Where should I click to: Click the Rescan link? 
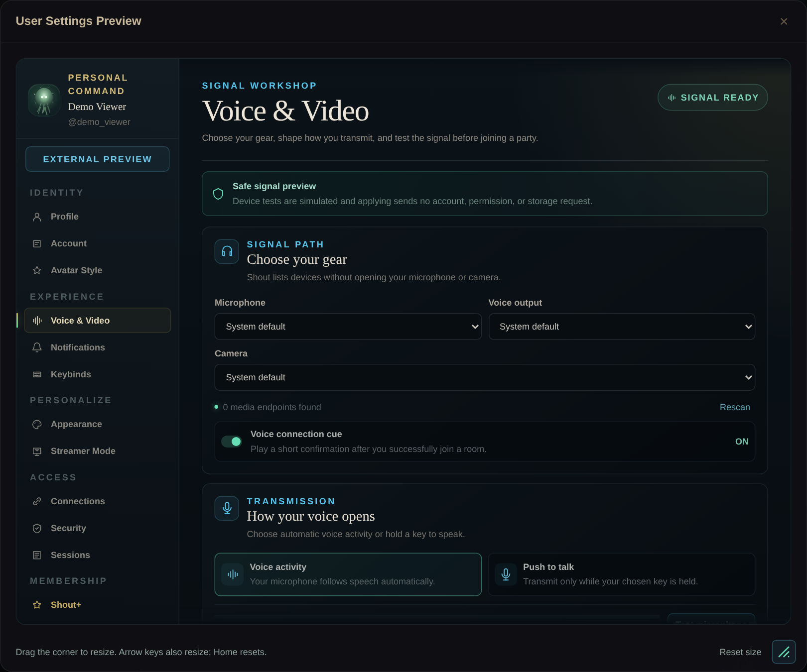coord(735,407)
